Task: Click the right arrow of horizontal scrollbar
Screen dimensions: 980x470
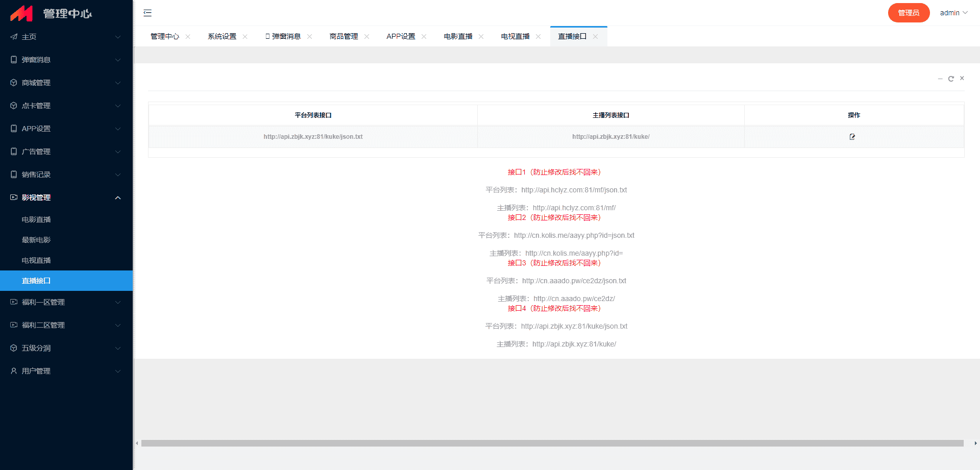Action: click(975, 443)
